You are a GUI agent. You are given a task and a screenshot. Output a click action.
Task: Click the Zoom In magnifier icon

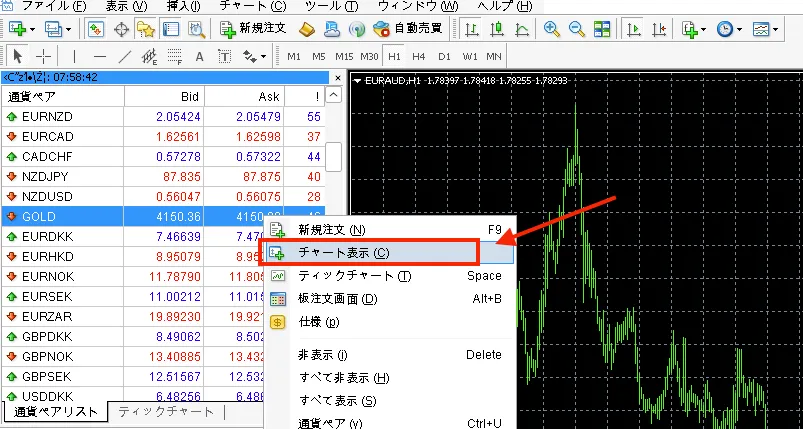(551, 29)
